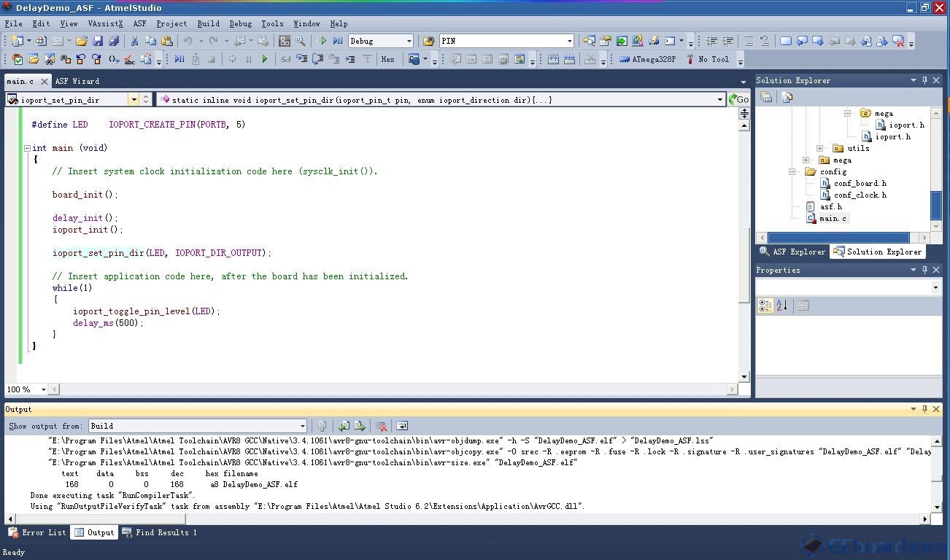This screenshot has height=560, width=950.
Task: Open the ASF menu
Action: pos(139,23)
